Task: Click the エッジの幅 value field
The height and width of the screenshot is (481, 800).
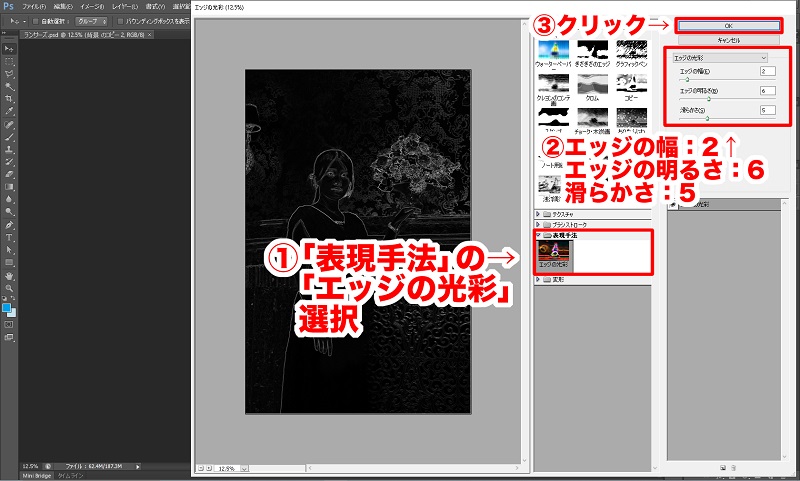Action: pos(767,71)
